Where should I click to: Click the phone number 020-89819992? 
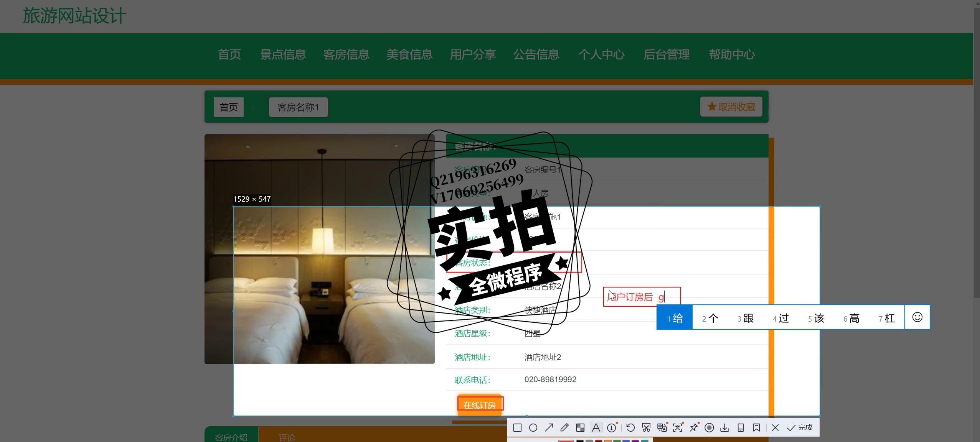pyautogui.click(x=550, y=380)
